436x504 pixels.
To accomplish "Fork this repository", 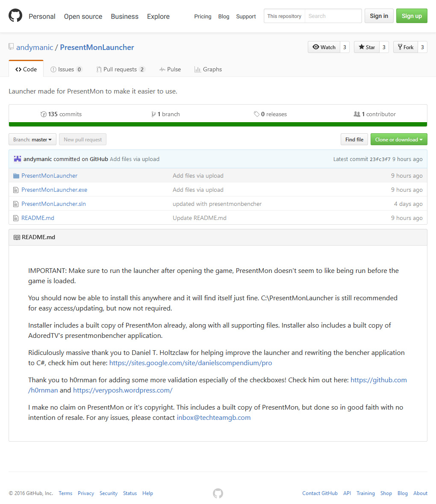I will [x=405, y=47].
